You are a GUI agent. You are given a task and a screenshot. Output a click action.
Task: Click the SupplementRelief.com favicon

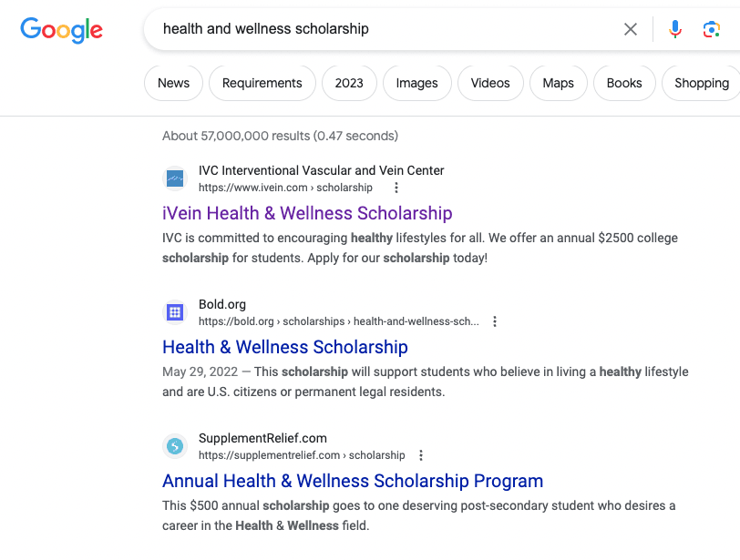pos(175,446)
